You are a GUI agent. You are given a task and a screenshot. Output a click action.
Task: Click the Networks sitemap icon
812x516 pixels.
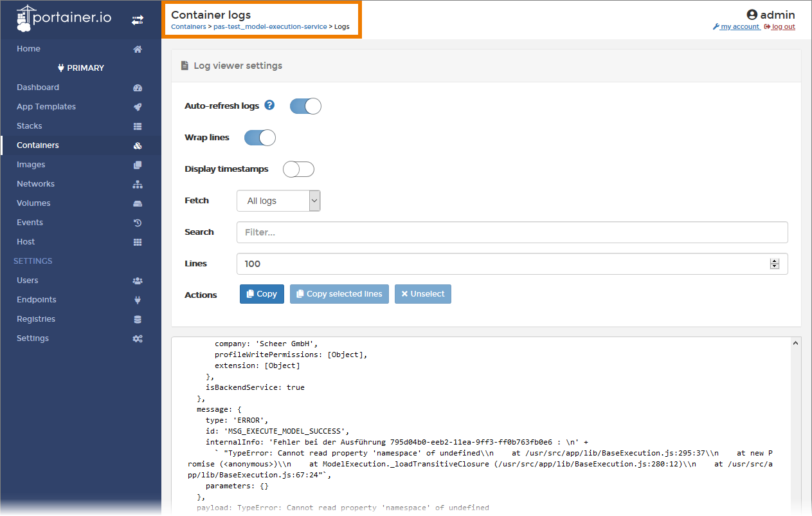click(x=138, y=184)
